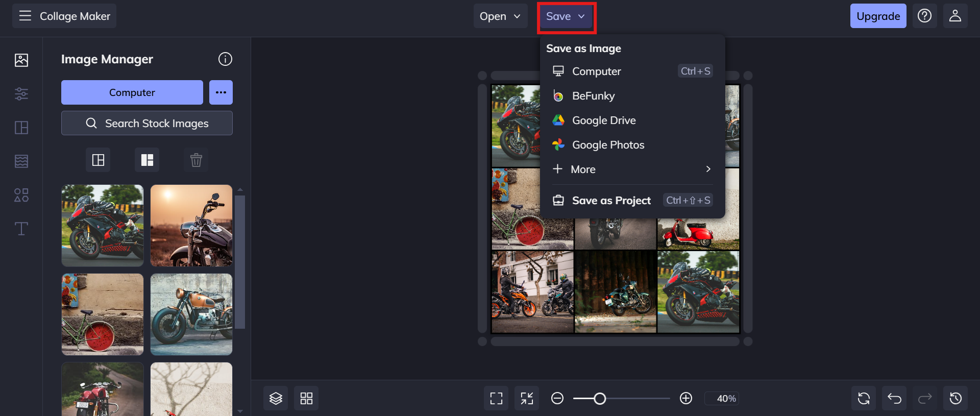Click the collapse to fit icon
This screenshot has width=980, height=416.
pyautogui.click(x=527, y=398)
